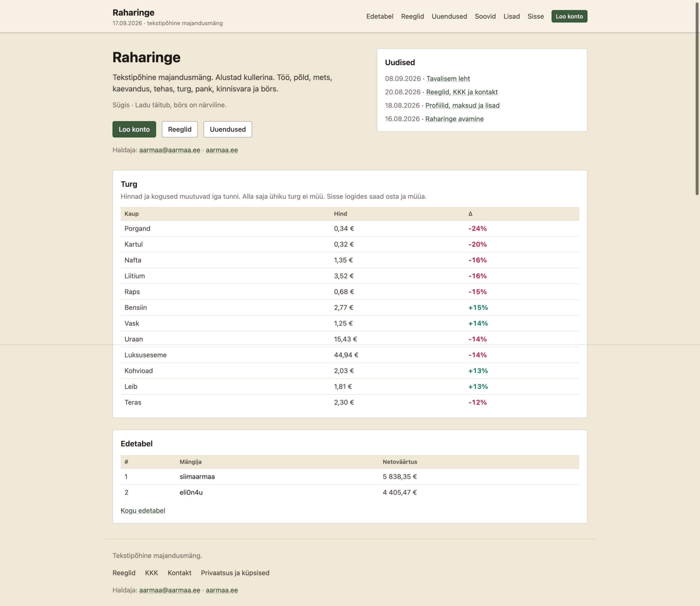Select the Porgand row in Turg table
Image resolution: width=700 pixels, height=606 pixels.
click(x=350, y=229)
